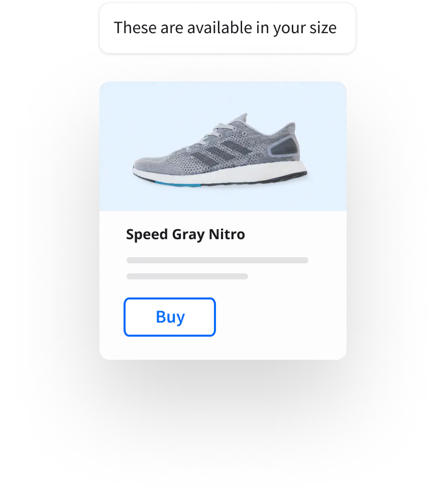The width and height of the screenshot is (445, 504).
Task: Click the word 'Nitro' in product name
Action: [x=227, y=234]
